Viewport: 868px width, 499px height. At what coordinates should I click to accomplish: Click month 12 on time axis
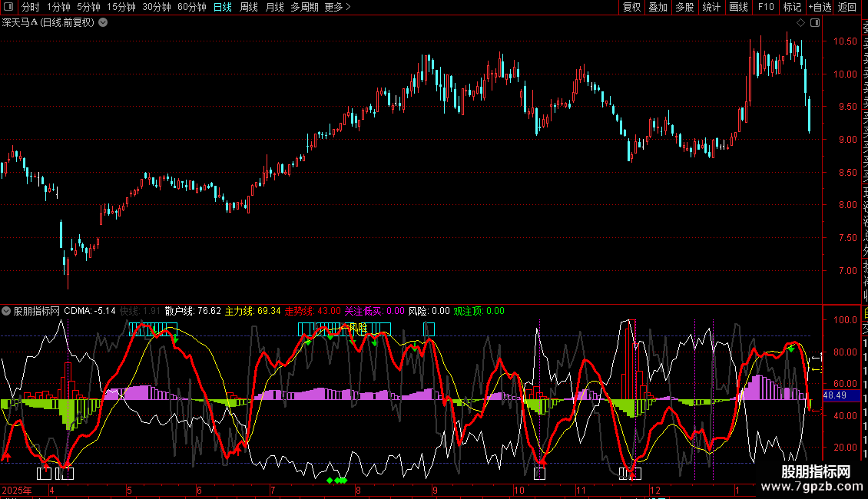click(655, 490)
